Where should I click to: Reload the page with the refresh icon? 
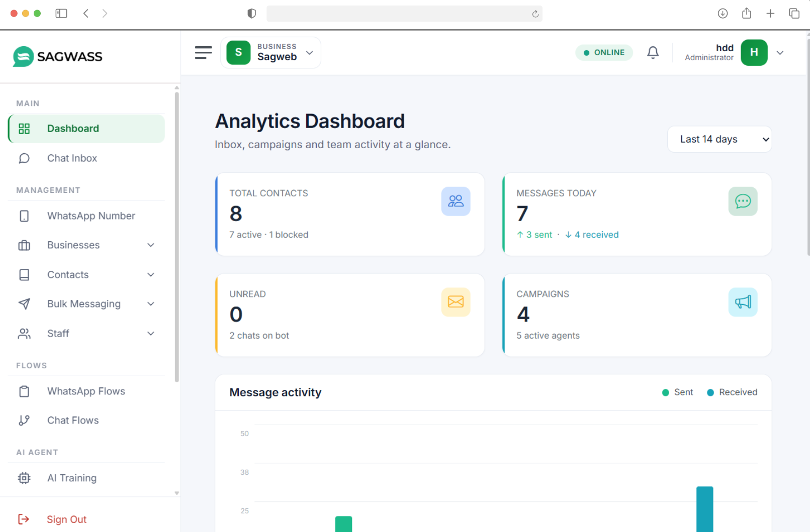[x=535, y=14]
